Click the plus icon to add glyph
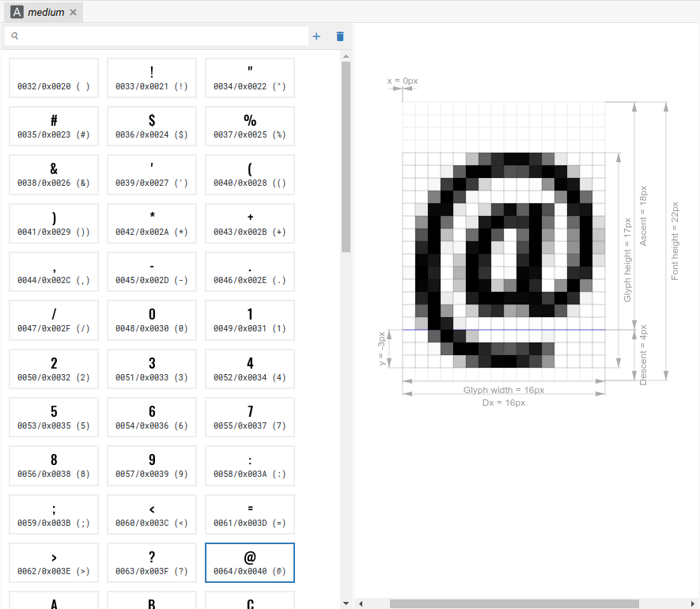Viewport: 700px width, 609px height. point(316,36)
